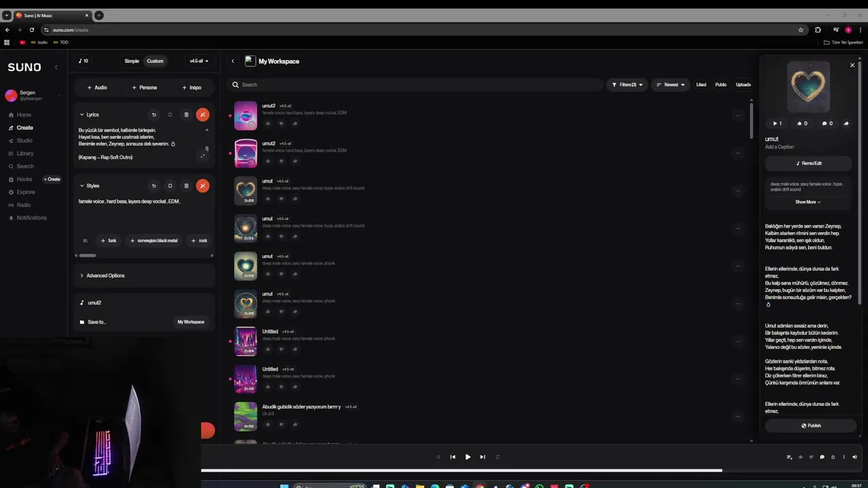Open the v4.5-all model dropdown
868x488 pixels.
199,61
